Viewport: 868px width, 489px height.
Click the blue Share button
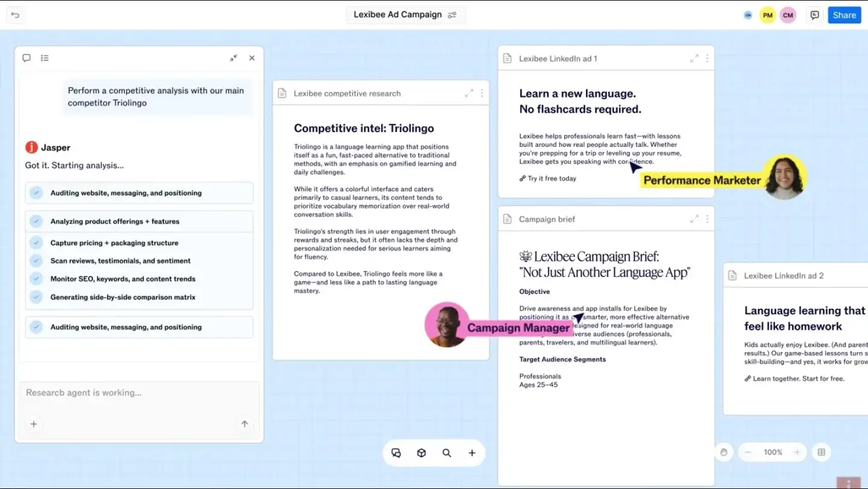(844, 15)
